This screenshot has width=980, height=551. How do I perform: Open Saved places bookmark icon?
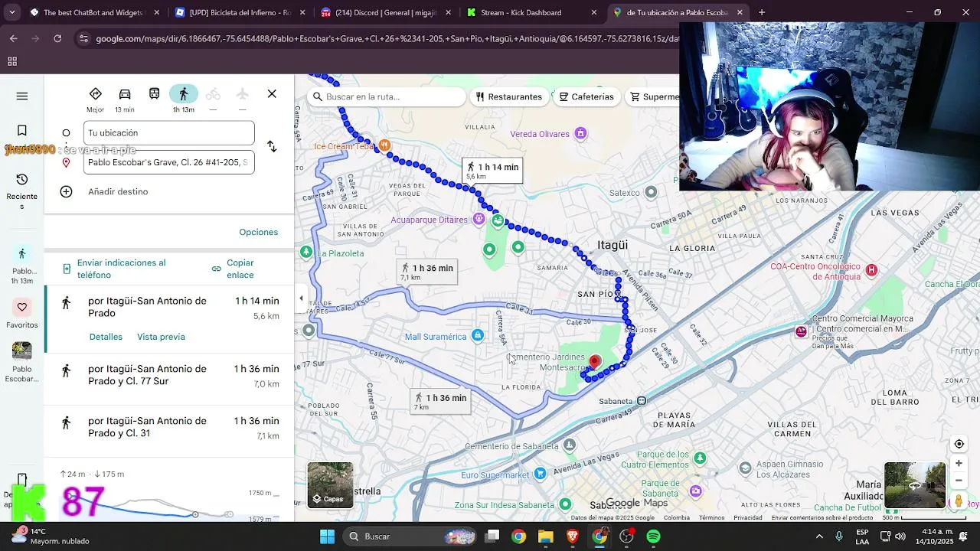[22, 131]
